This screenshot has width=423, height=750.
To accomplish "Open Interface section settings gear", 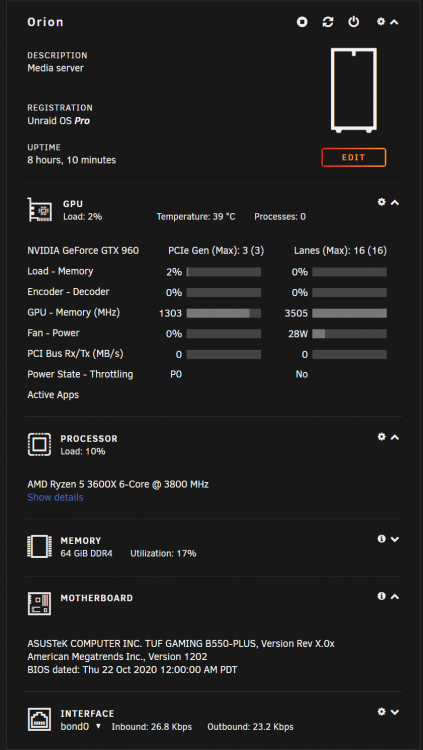I will [x=381, y=712].
